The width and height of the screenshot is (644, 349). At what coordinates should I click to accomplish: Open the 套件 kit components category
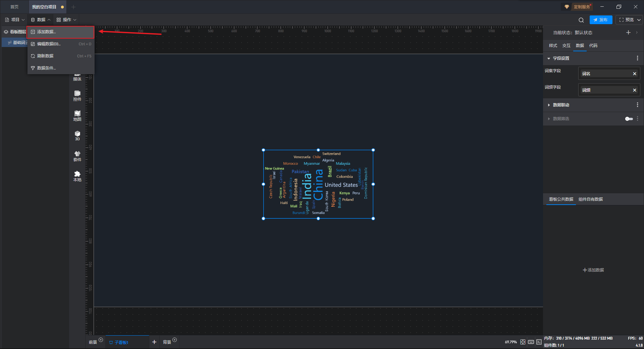click(77, 156)
